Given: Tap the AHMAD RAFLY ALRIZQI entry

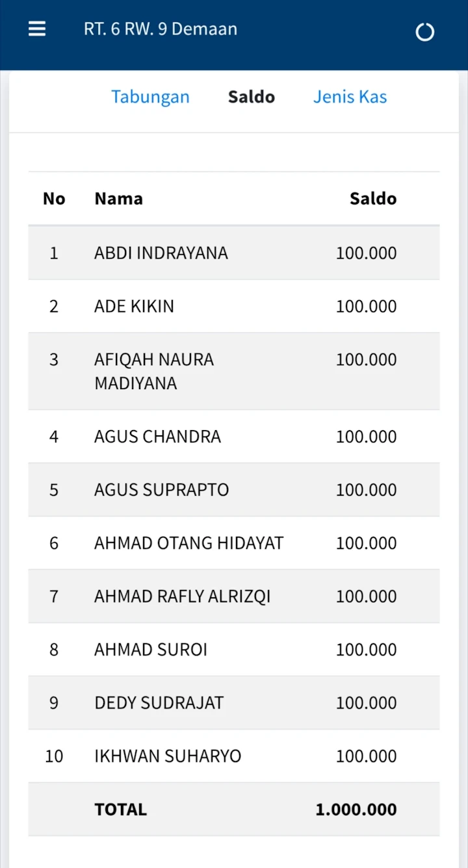Looking at the screenshot, I should 183,596.
